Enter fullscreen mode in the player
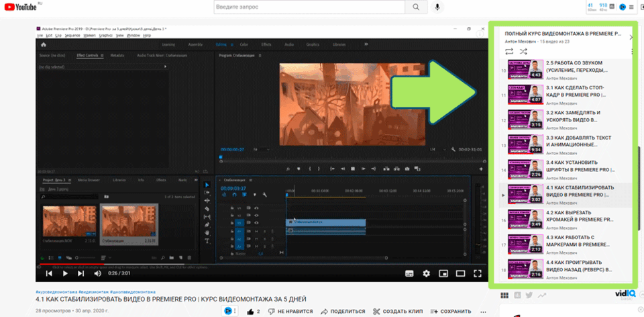This screenshot has height=317, width=644. click(477, 273)
